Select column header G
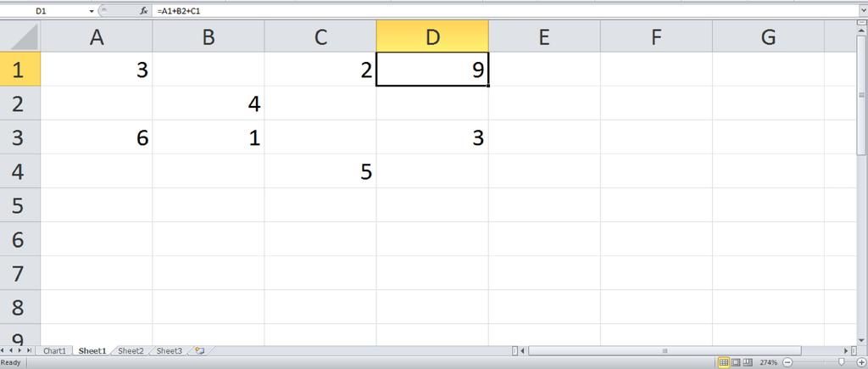 pyautogui.click(x=768, y=37)
